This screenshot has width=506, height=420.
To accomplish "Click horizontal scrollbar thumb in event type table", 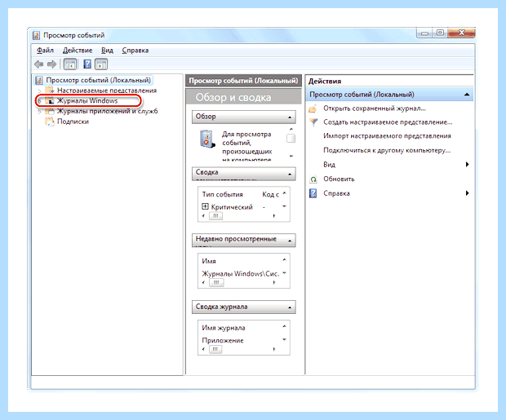I will coord(215,216).
